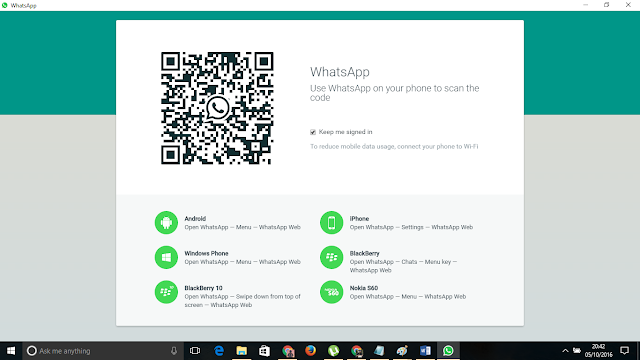Screen dimensions: 640x360
Task: Launch Microsoft Edge from the taskbar
Action: (x=219, y=351)
